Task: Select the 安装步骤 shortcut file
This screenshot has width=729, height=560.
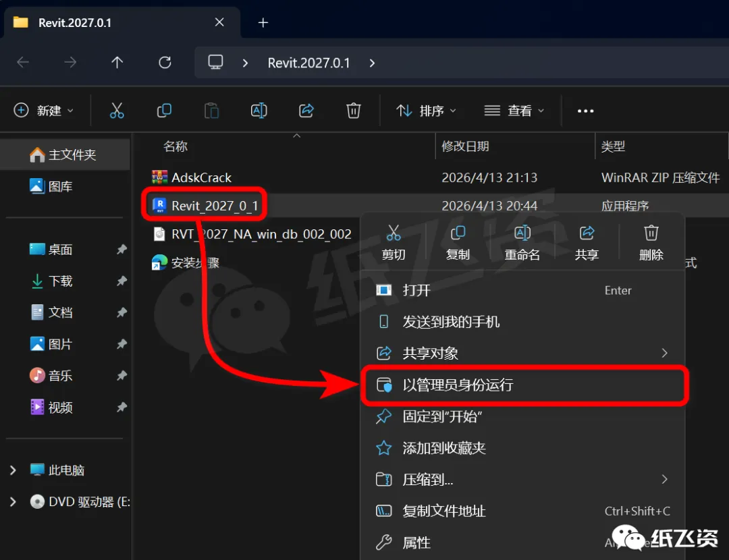Action: point(186,262)
